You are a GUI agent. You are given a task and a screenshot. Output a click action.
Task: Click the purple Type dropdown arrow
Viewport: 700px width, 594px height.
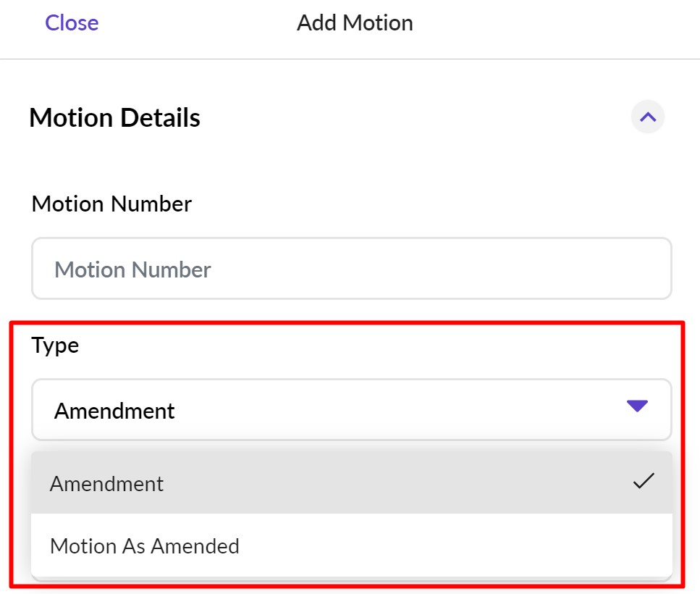[x=637, y=406]
